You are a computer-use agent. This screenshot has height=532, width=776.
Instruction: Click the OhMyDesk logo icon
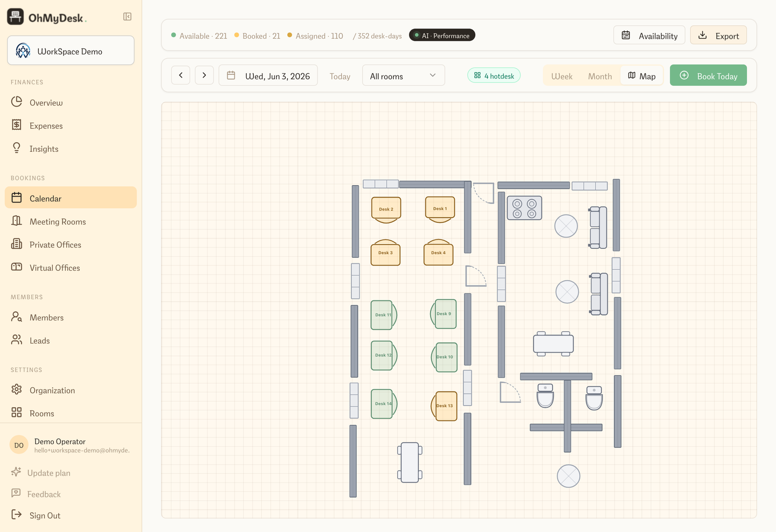[16, 17]
